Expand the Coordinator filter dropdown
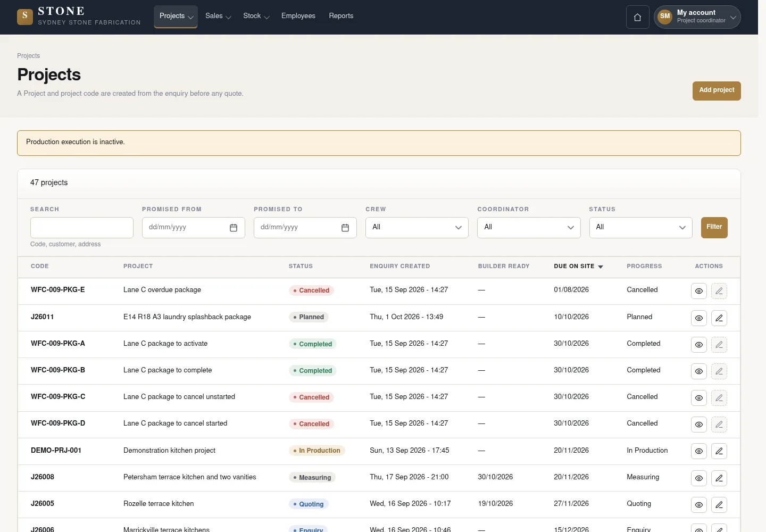The height and width of the screenshot is (532, 766). click(529, 228)
